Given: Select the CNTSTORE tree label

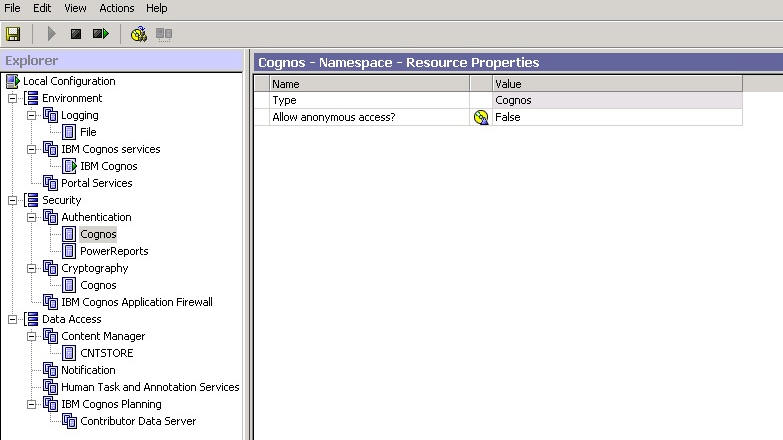Looking at the screenshot, I should tap(107, 353).
